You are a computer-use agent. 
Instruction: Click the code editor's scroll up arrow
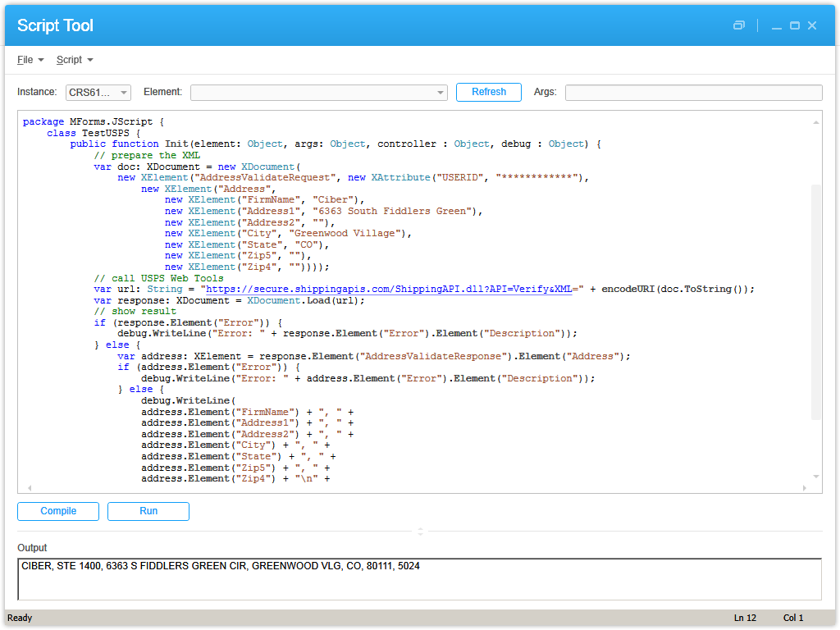(x=815, y=123)
